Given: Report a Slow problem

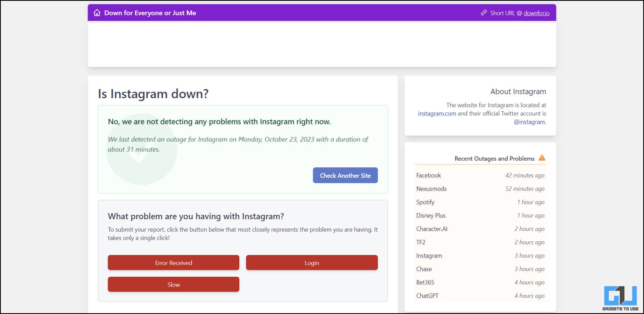Looking at the screenshot, I should pyautogui.click(x=173, y=284).
